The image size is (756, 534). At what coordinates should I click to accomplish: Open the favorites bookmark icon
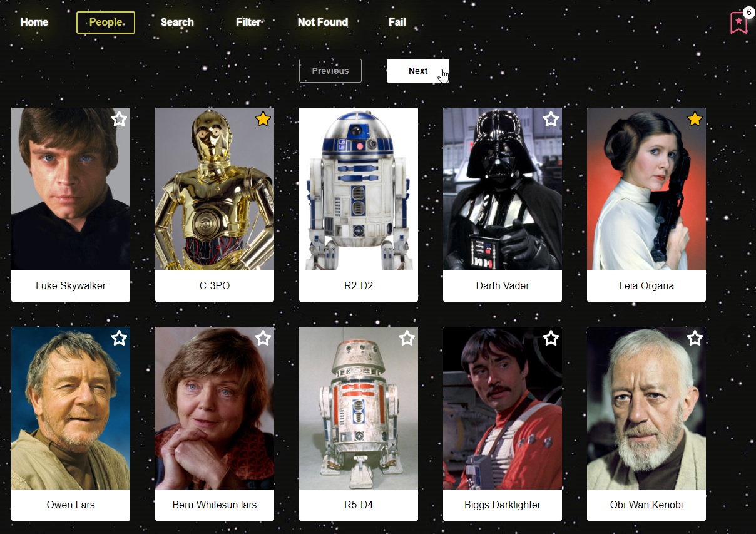(x=738, y=23)
